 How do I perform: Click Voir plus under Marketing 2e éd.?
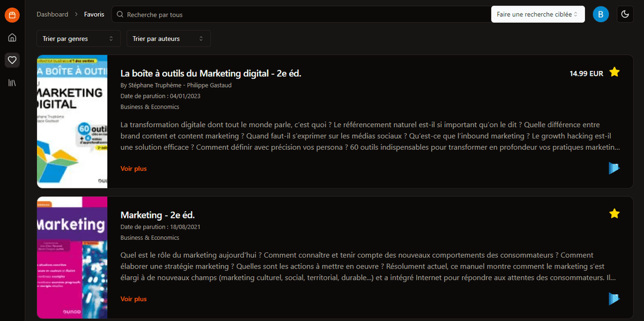(x=134, y=299)
